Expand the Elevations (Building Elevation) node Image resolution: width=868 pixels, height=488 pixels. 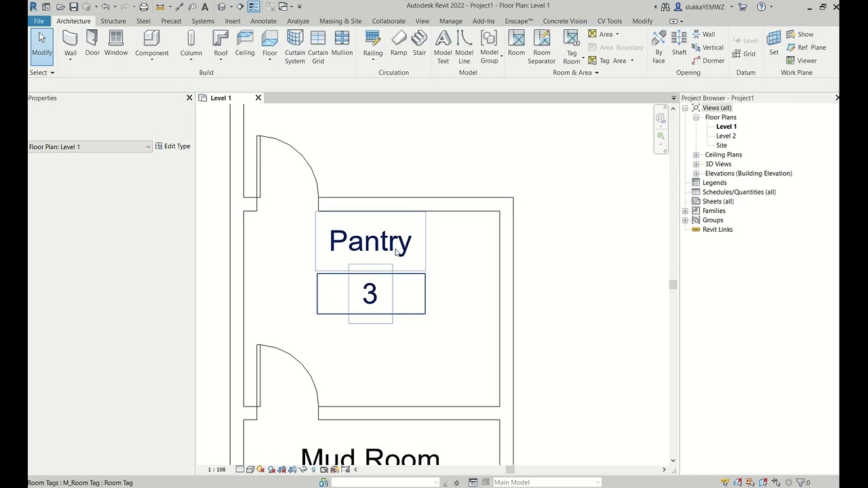pyautogui.click(x=696, y=174)
